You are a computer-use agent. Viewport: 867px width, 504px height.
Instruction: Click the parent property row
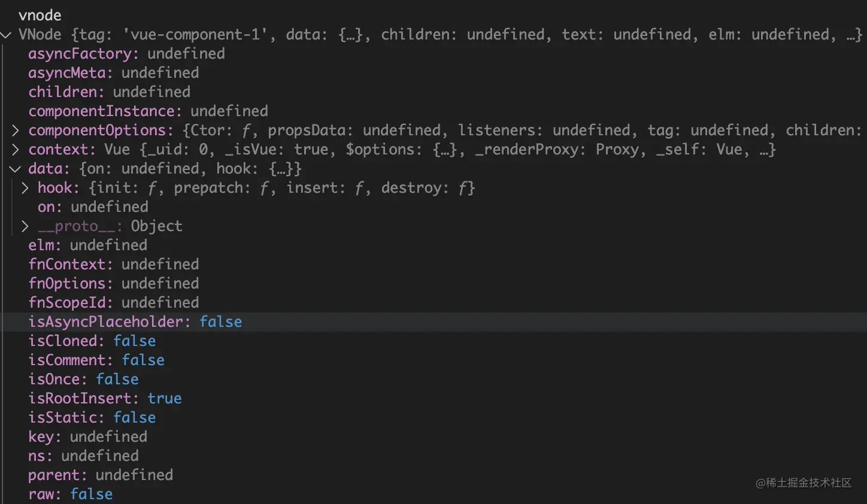pos(100,475)
